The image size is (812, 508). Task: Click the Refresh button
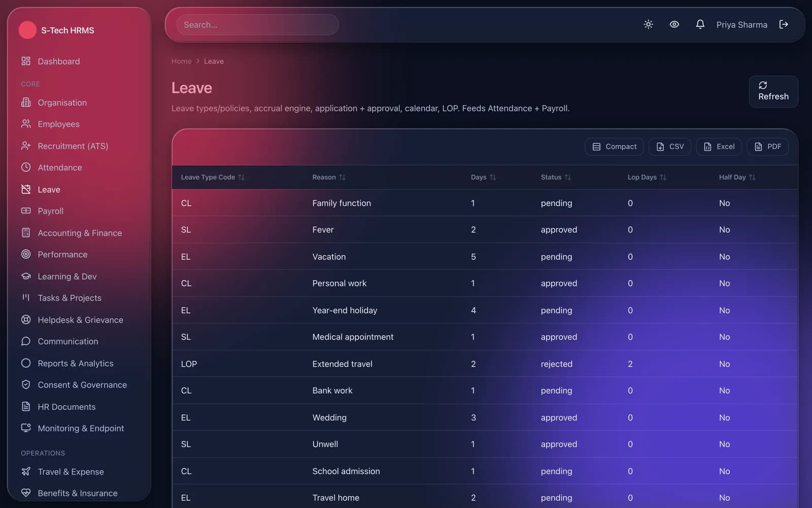773,91
